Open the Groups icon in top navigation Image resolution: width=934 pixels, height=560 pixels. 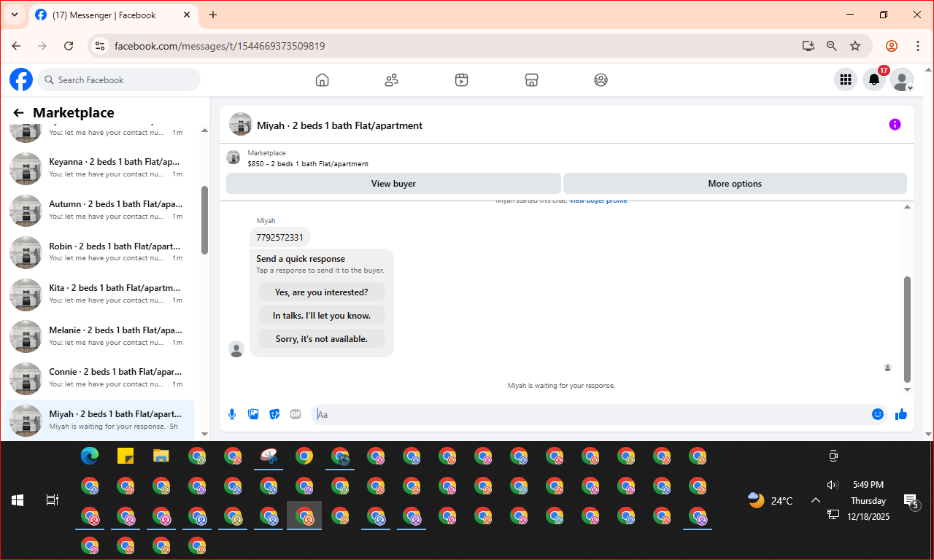601,80
